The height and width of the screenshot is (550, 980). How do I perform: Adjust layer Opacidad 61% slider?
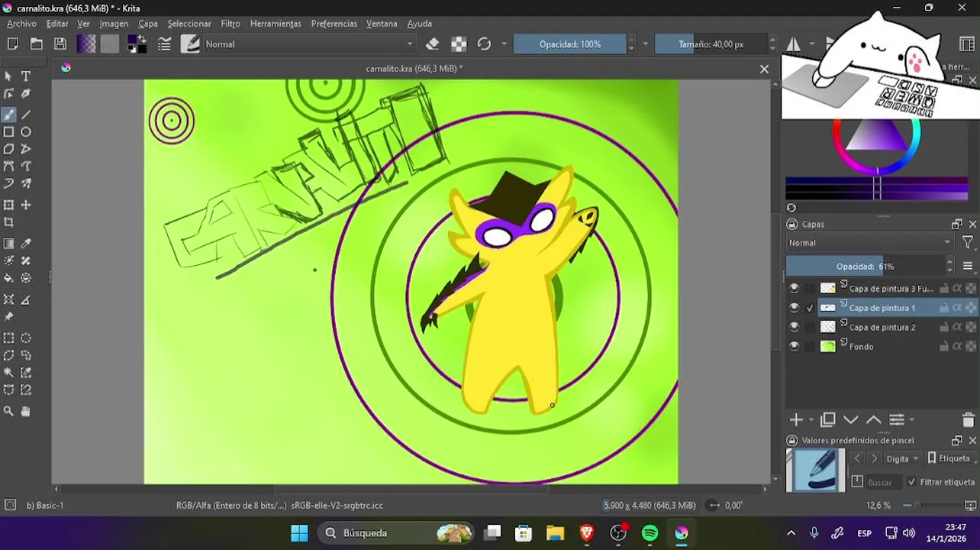[x=866, y=267]
